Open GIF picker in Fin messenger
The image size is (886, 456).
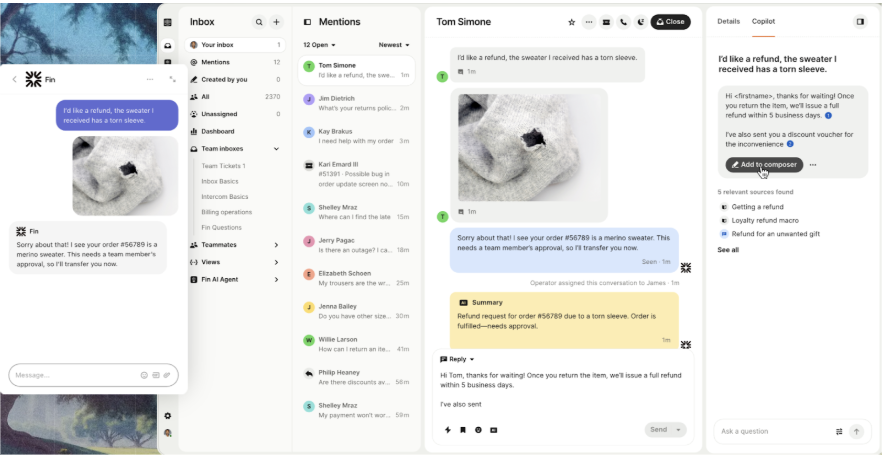tap(155, 375)
